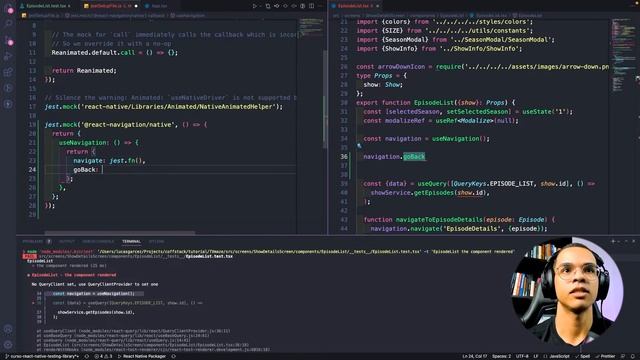
Task: Click the split editor icon in left editor toolbar
Action: click(x=311, y=6)
